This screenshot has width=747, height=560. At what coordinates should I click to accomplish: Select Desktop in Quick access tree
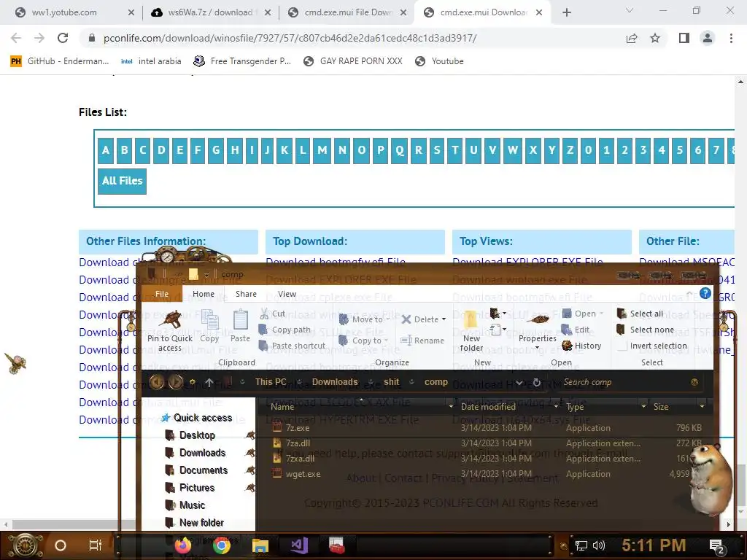[x=196, y=435]
